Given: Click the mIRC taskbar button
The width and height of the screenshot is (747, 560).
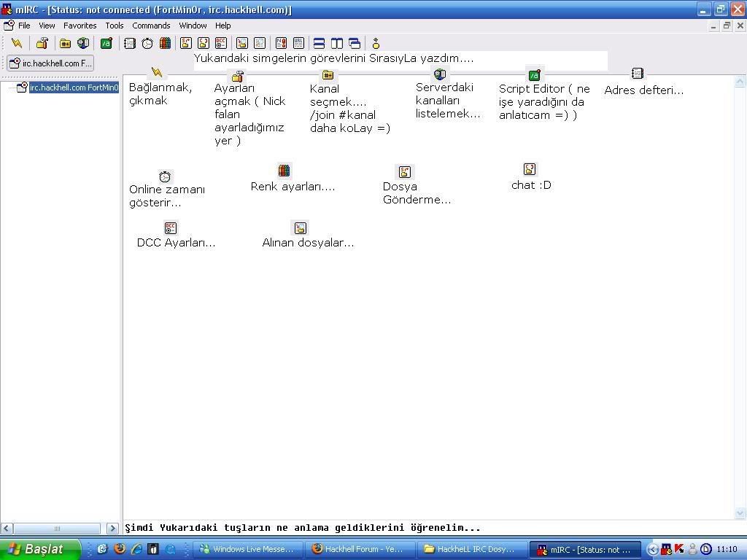Looking at the screenshot, I should pyautogui.click(x=585, y=550).
